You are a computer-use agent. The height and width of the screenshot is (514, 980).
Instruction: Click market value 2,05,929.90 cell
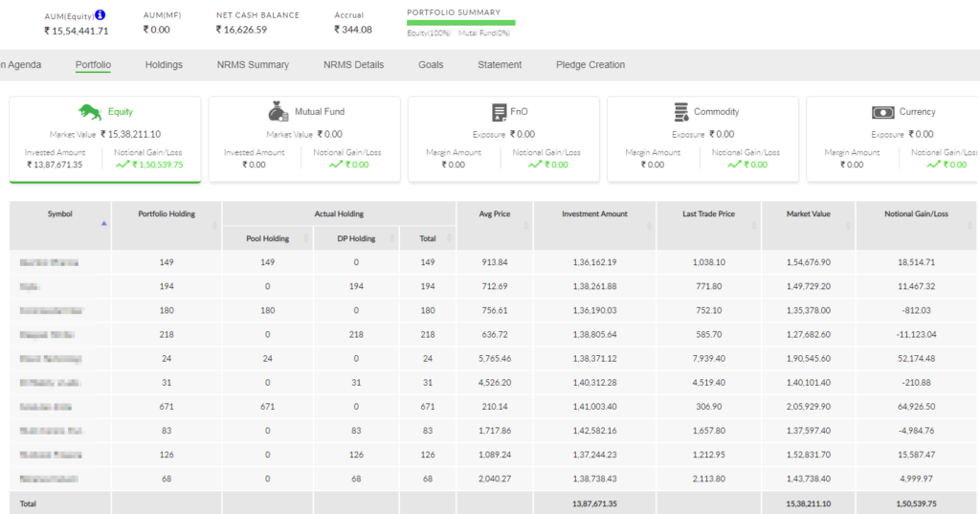[x=808, y=407]
